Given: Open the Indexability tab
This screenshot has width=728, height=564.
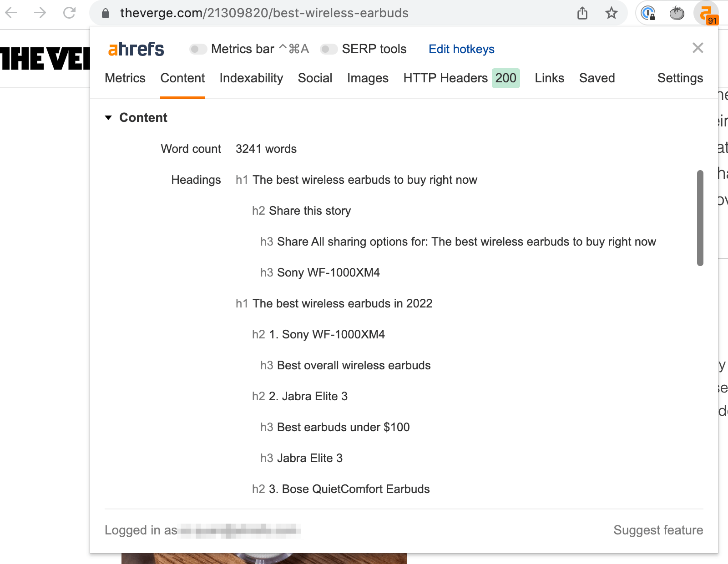Looking at the screenshot, I should (251, 78).
